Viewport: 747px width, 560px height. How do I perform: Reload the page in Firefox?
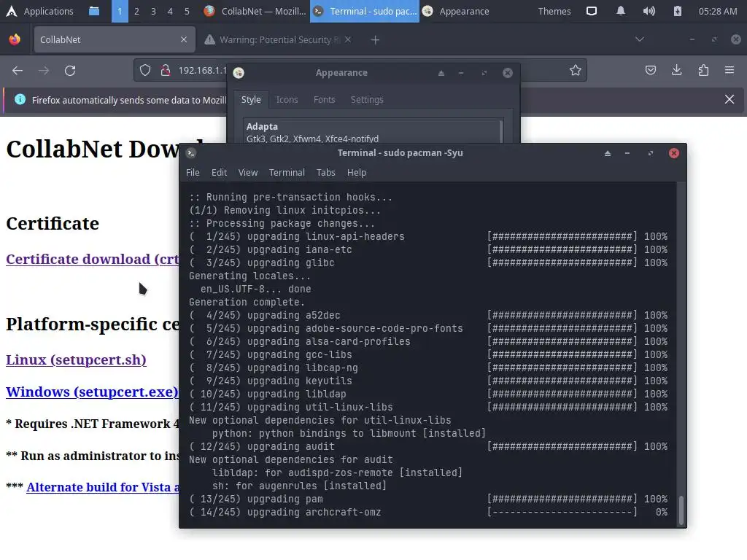(x=70, y=71)
